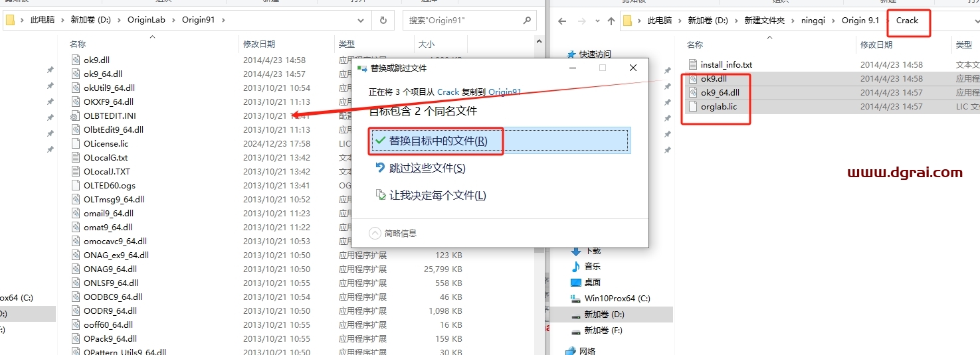980x355 pixels.
Task: Open 音乐 music folder in navigation pane
Action: (x=593, y=266)
